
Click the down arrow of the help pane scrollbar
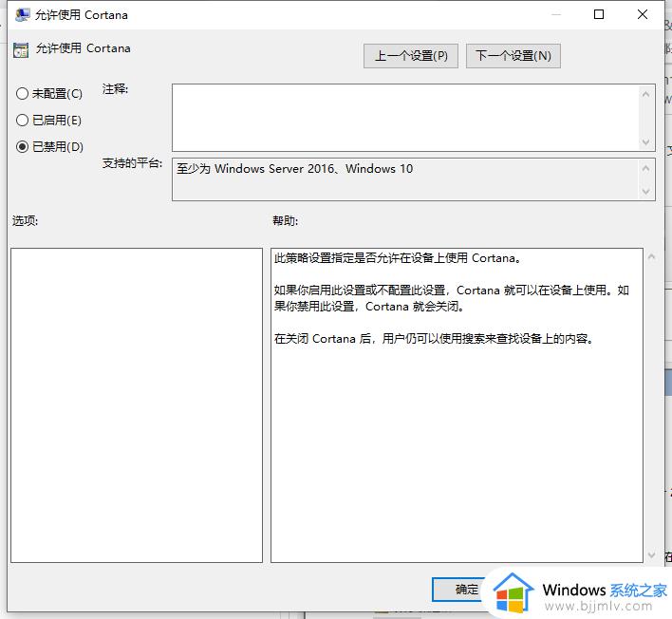[x=651, y=555]
